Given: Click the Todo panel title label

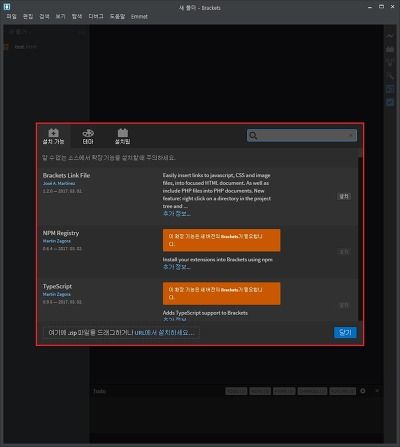Looking at the screenshot, I should tap(100, 391).
